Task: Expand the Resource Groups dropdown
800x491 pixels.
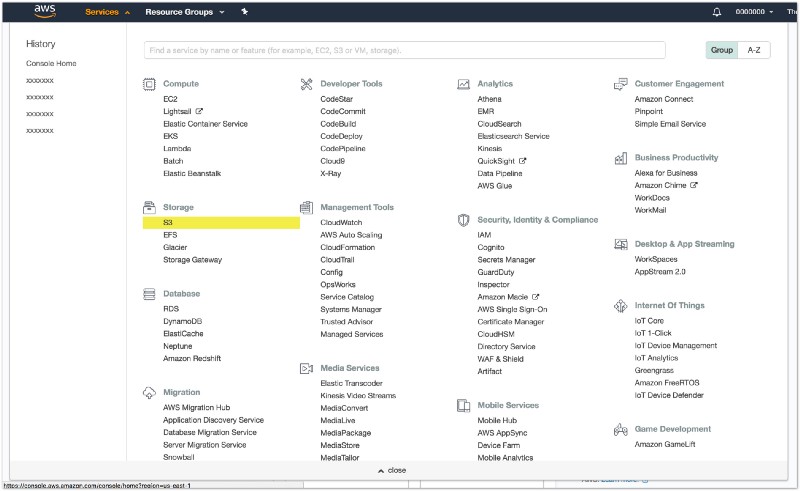Action: [x=185, y=12]
